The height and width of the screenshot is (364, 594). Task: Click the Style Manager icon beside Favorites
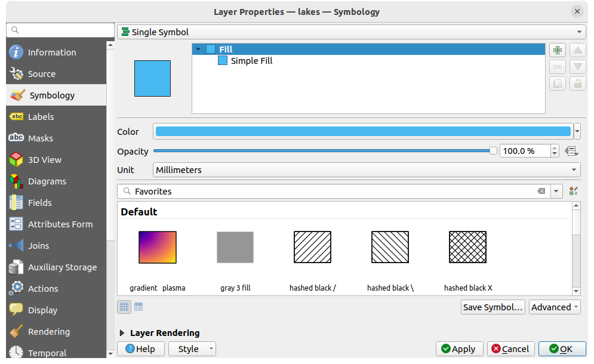coord(573,192)
